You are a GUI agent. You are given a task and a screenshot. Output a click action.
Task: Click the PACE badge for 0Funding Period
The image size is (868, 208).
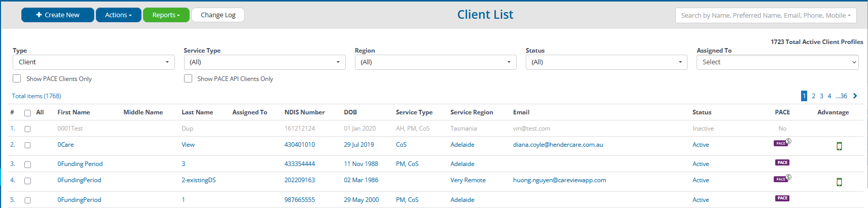coord(782,162)
